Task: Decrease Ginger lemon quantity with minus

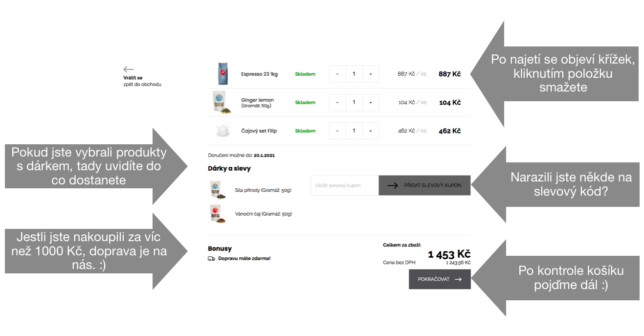Action: pos(337,102)
